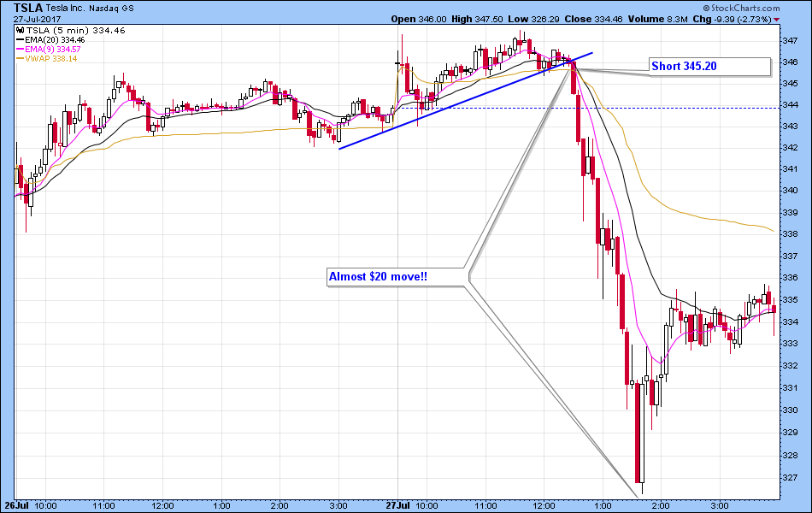Click the black line swatch for EMA(20)

pos(21,40)
